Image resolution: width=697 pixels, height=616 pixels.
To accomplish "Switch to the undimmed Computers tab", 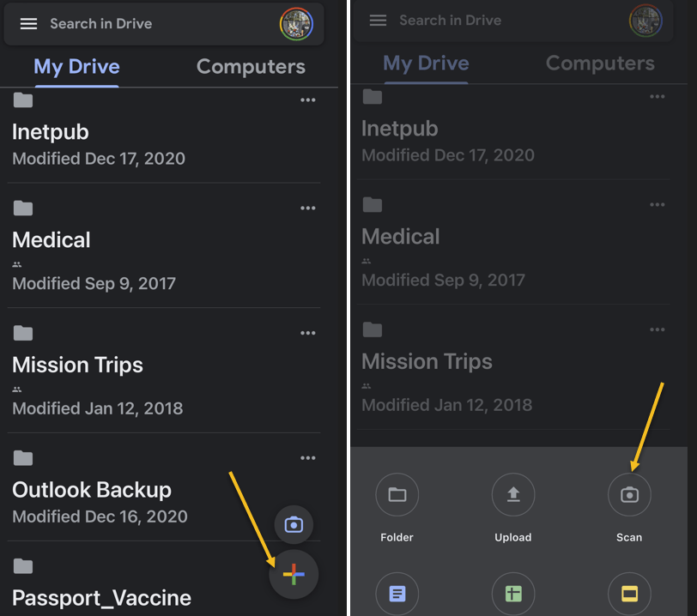I will [251, 67].
